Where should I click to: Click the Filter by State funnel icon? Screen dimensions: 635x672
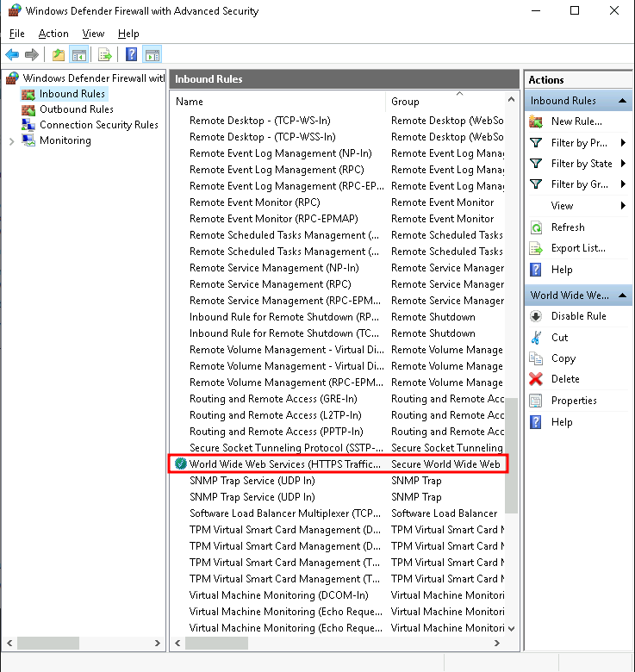[x=536, y=164]
